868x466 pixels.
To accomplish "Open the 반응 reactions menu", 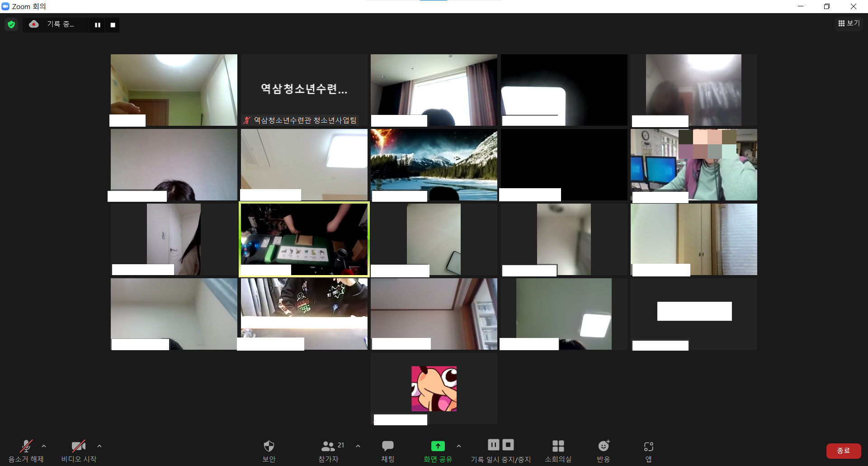I will pyautogui.click(x=604, y=451).
